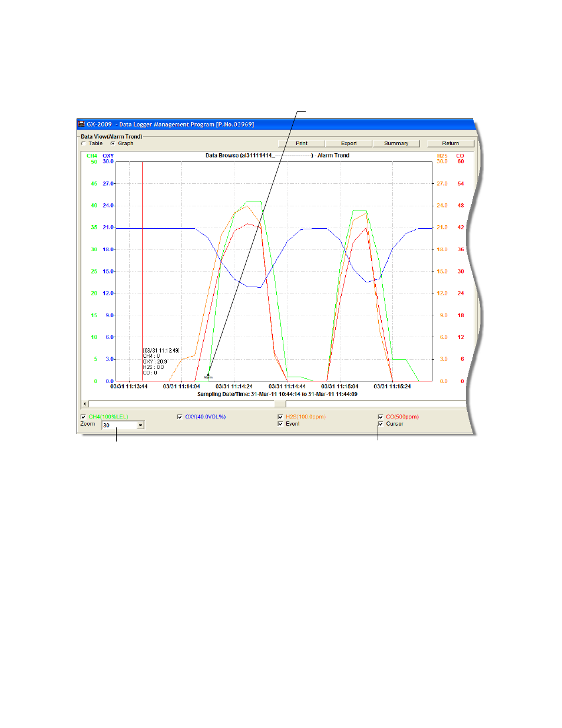The width and height of the screenshot is (562, 728).
Task: Click the Alarm event marker on the graph
Action: click(x=208, y=375)
